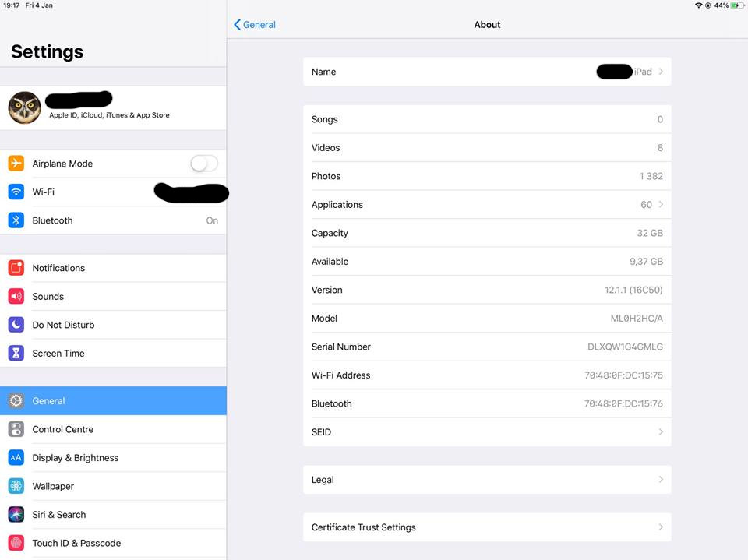This screenshot has height=560, width=748.
Task: Expand the Applications row chevron
Action: pos(662,204)
